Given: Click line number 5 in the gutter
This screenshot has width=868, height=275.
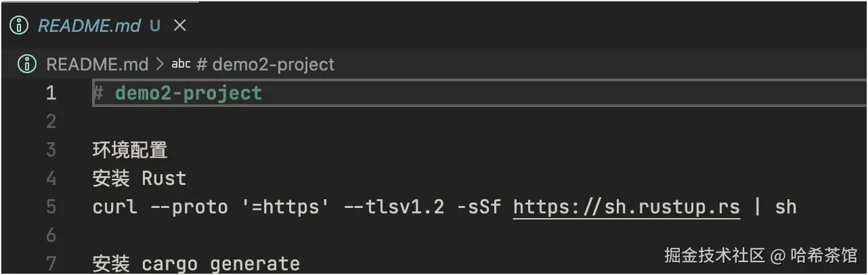Looking at the screenshot, I should click(x=51, y=207).
